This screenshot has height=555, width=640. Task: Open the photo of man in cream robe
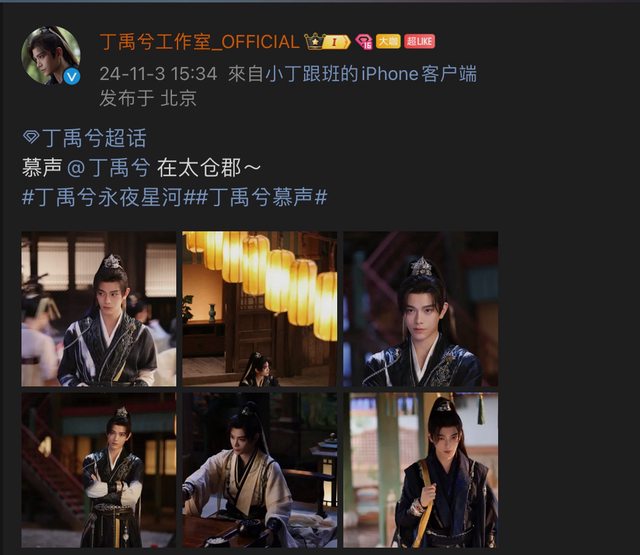(260, 470)
